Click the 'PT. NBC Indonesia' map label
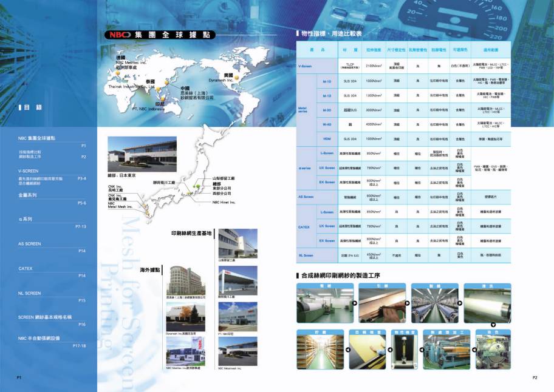 tap(148, 109)
